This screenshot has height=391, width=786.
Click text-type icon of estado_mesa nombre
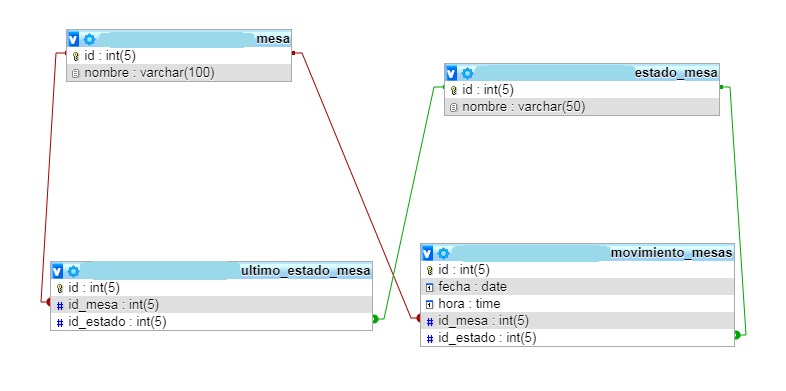[453, 107]
